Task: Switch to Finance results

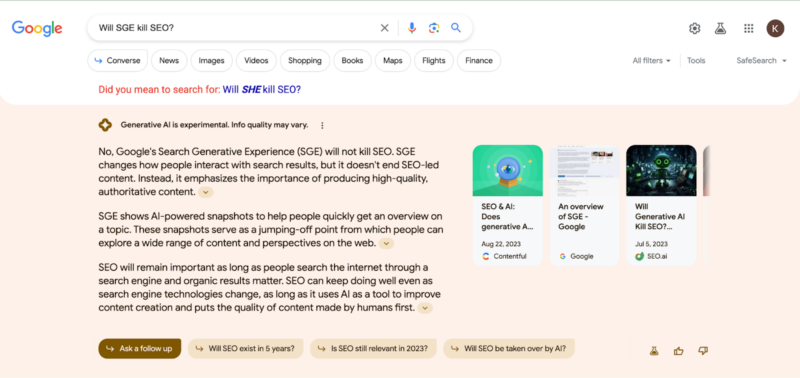Action: [479, 61]
